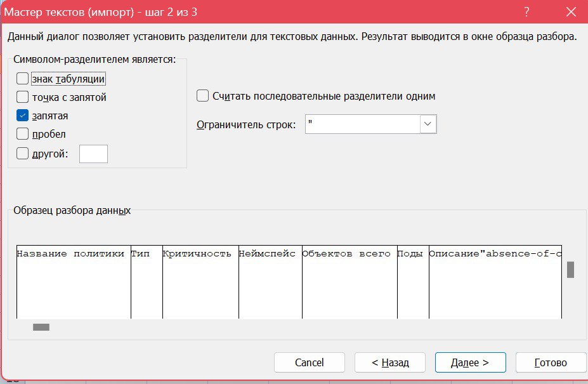This screenshot has height=384, width=588.
Task: Click the horizontal scrollbar under the preview
Action: point(41,327)
